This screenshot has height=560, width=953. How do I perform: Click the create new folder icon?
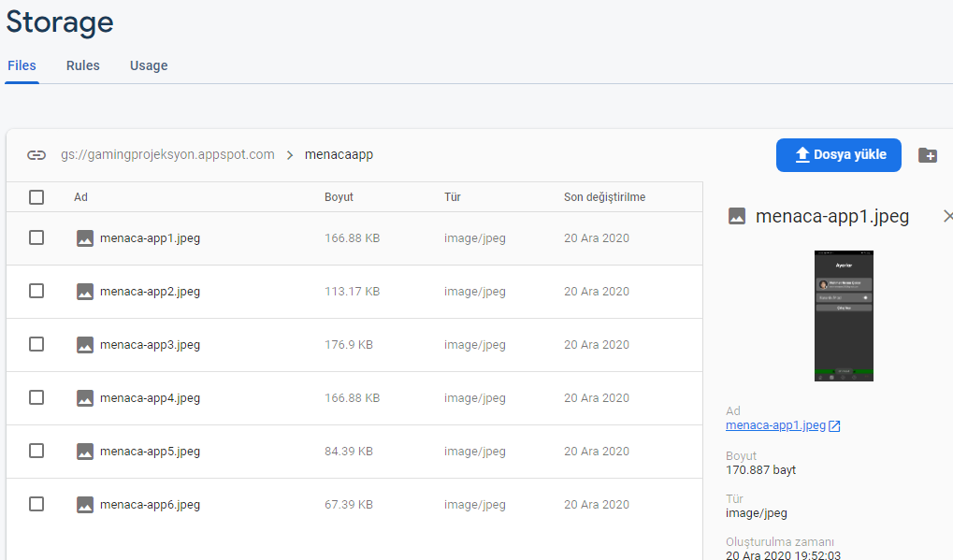928,155
